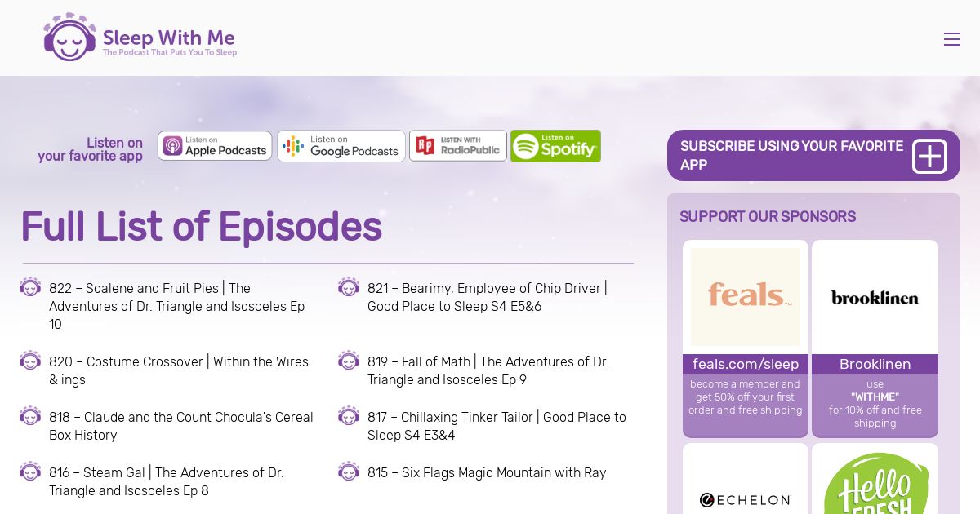The height and width of the screenshot is (514, 980).
Task: Click the brooklinen sponsor logo image
Action: click(875, 297)
